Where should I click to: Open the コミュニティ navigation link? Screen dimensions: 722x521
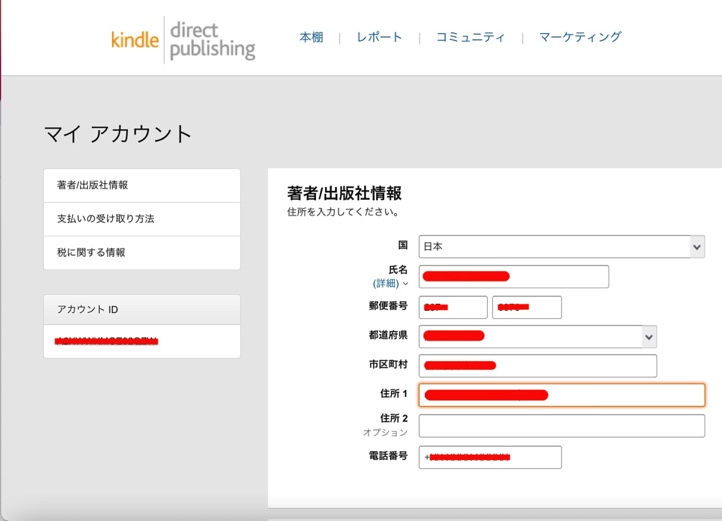(x=470, y=37)
